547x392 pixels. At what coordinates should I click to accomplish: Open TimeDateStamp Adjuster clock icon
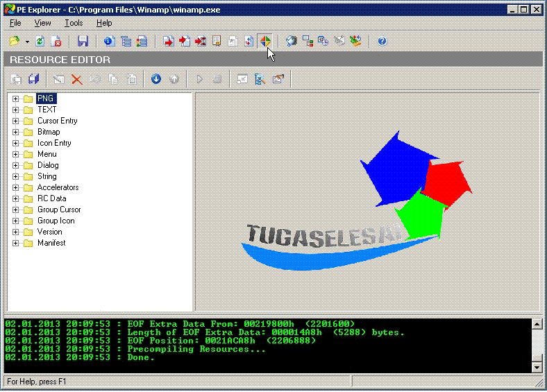tap(323, 41)
